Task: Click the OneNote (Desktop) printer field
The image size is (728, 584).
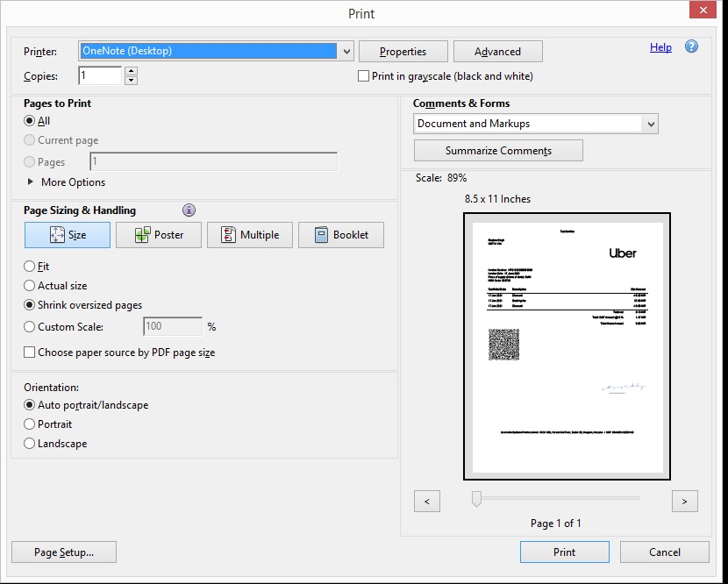Action: pos(209,51)
